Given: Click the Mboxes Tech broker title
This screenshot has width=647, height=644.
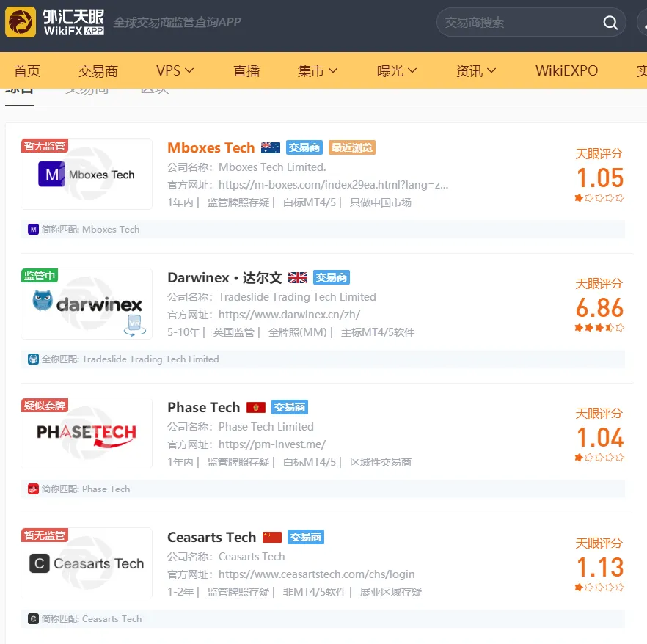Looking at the screenshot, I should [211, 147].
